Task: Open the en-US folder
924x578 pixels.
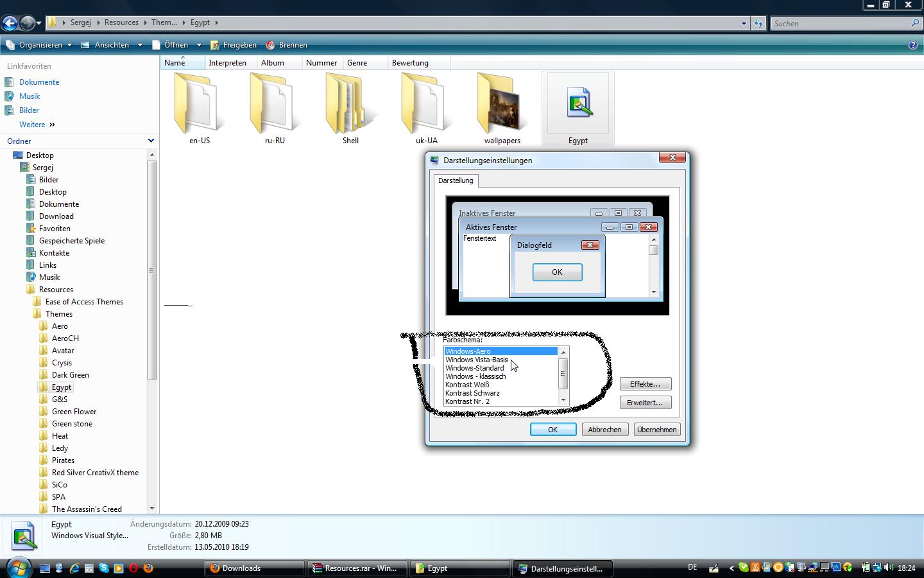Action: coord(200,108)
